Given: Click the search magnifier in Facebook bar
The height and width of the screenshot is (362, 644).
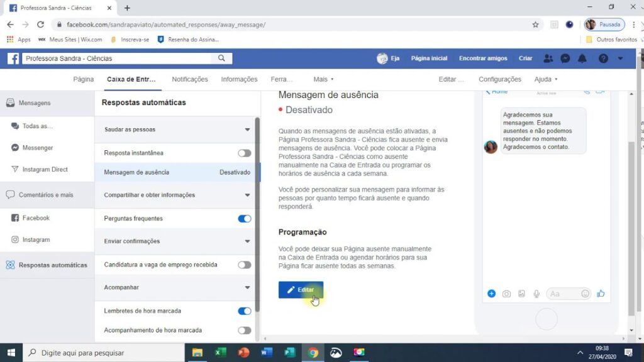Looking at the screenshot, I should pos(221,58).
